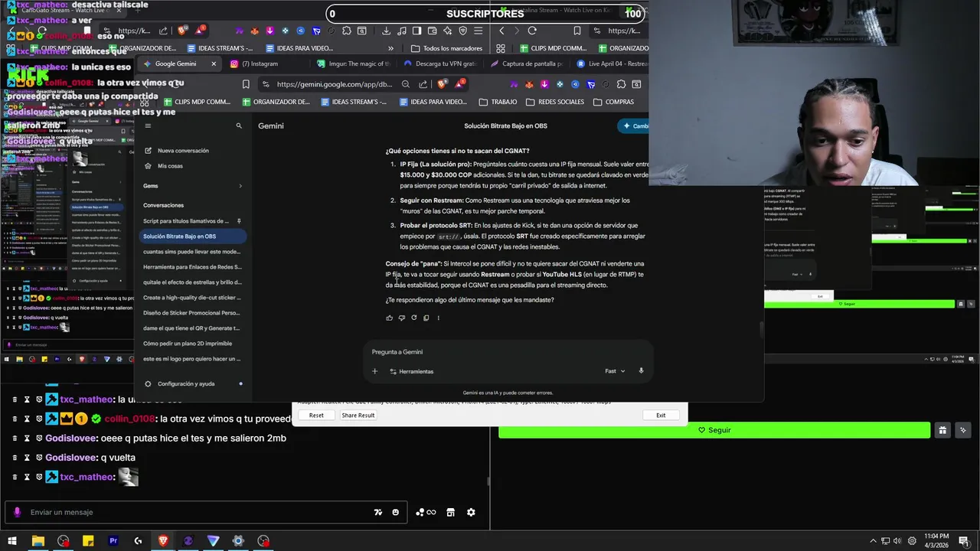
Task: Click Brave shield icon in Gemini address bar
Action: [442, 84]
